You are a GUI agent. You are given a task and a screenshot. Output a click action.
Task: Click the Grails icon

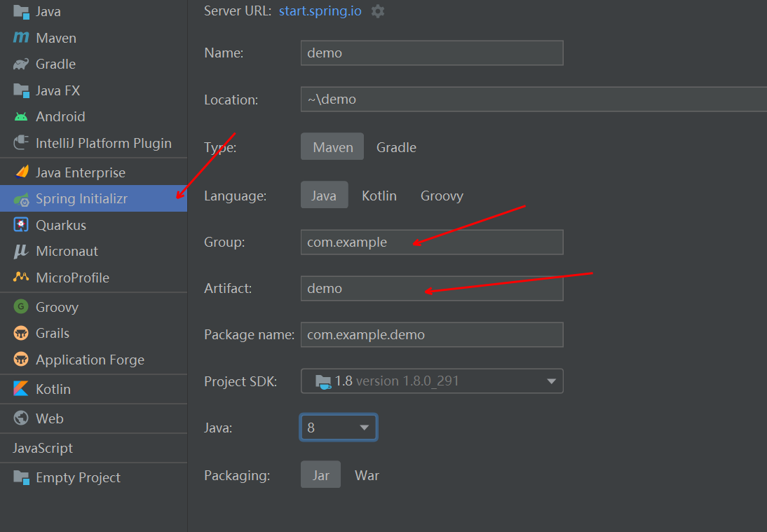point(21,333)
